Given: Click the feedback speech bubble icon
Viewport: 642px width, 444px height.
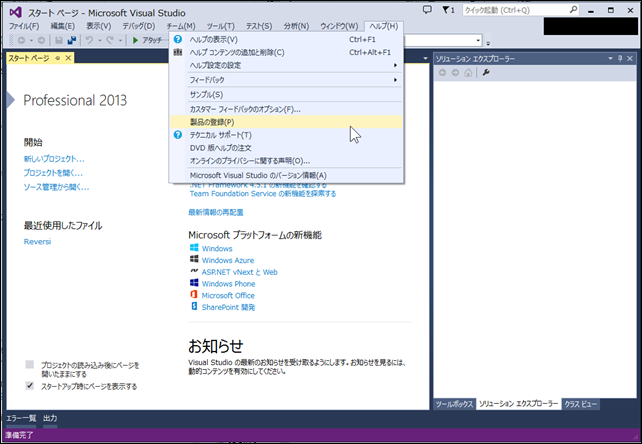Looking at the screenshot, I should pos(427,10).
